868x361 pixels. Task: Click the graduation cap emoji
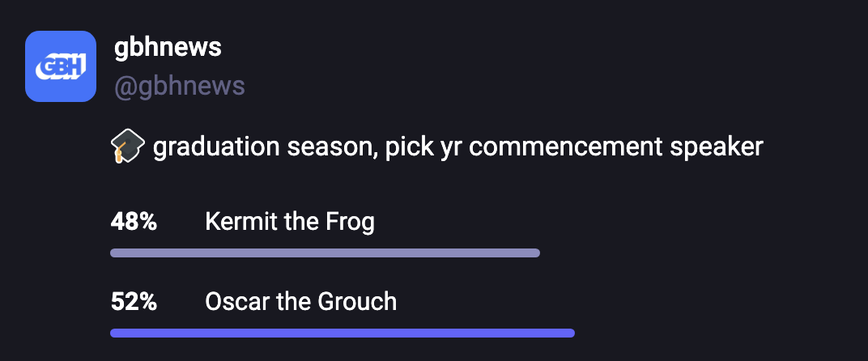pos(127,147)
